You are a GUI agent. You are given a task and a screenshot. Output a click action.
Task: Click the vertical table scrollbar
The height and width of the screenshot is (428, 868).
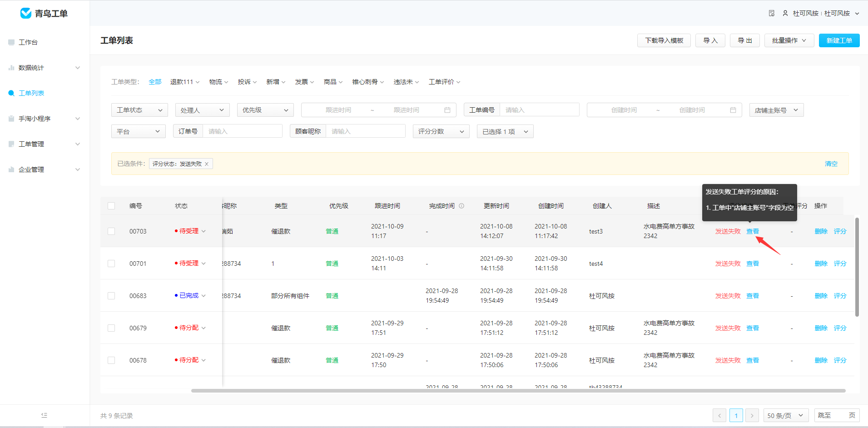click(x=857, y=267)
